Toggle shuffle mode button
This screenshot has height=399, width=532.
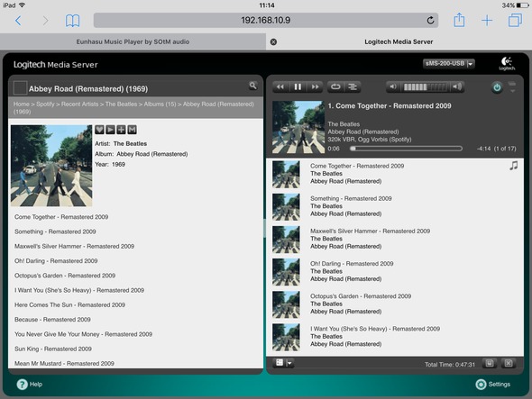pos(353,87)
